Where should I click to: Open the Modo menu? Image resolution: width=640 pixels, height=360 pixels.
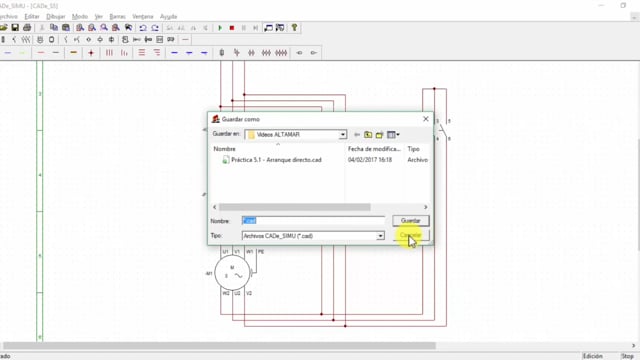80,17
